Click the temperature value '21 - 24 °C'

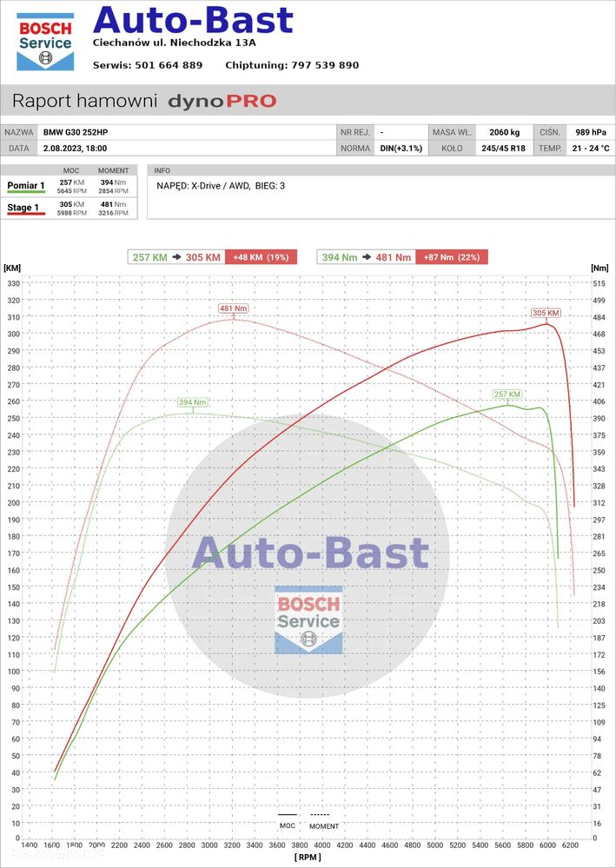click(x=589, y=149)
